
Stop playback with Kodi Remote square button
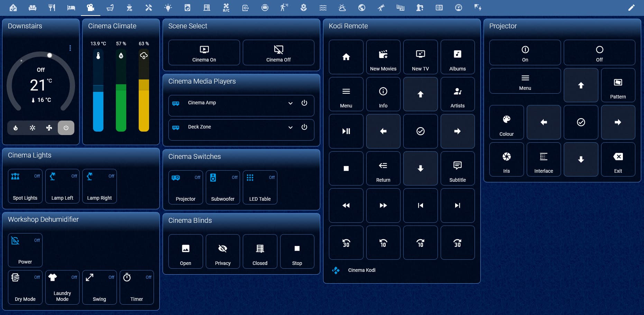(x=346, y=168)
